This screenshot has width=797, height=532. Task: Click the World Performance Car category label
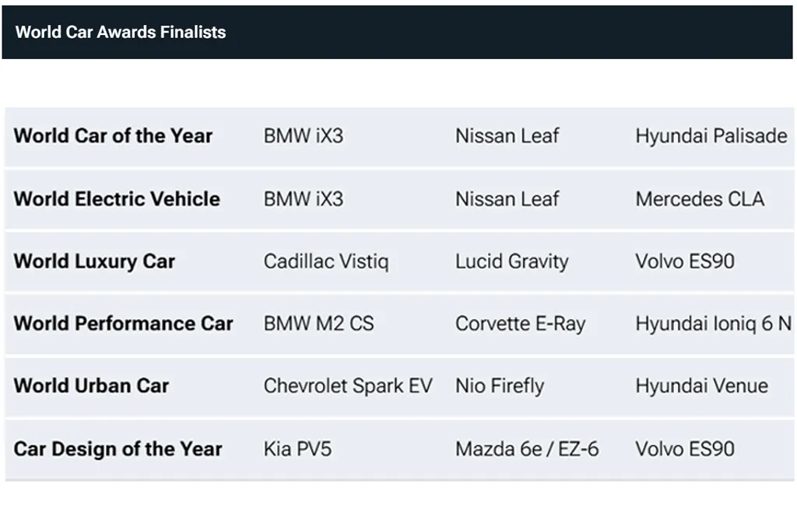123,324
